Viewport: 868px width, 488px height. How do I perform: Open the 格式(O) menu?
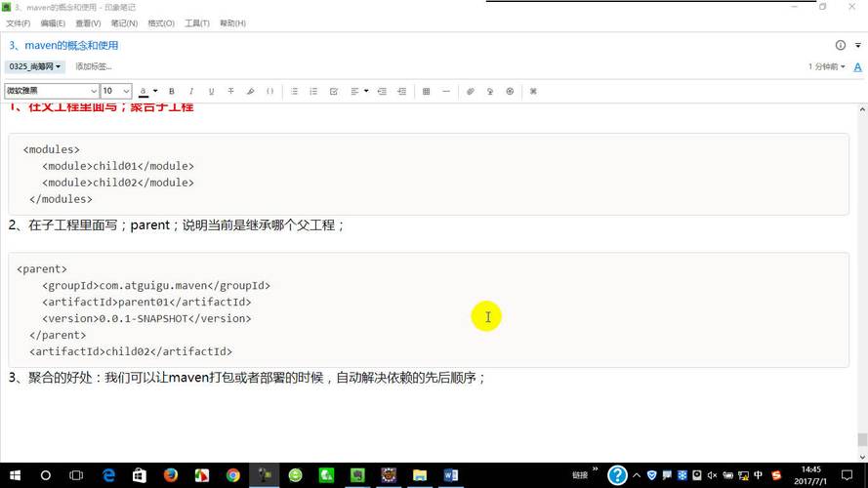pyautogui.click(x=161, y=23)
